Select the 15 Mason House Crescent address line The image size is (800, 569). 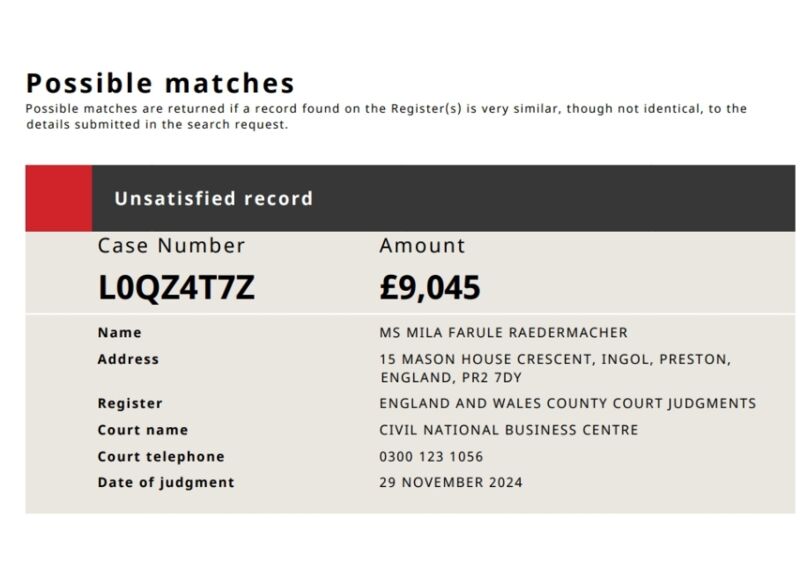pyautogui.click(x=555, y=359)
